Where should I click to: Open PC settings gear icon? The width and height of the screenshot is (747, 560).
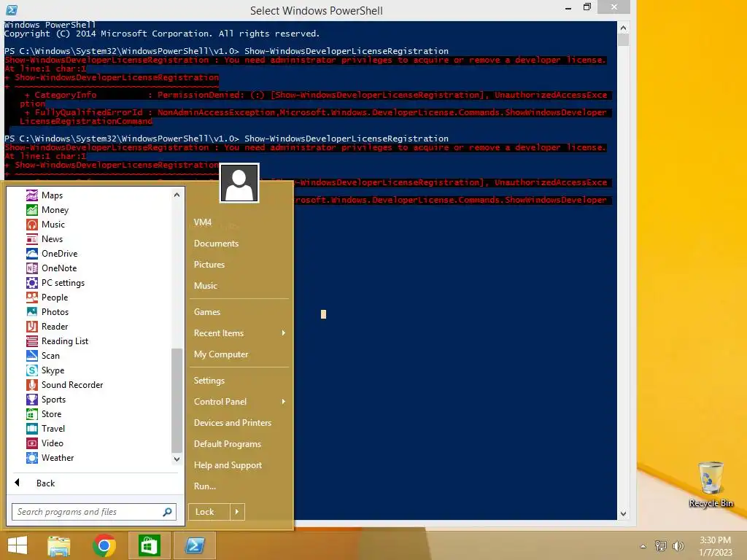[32, 283]
